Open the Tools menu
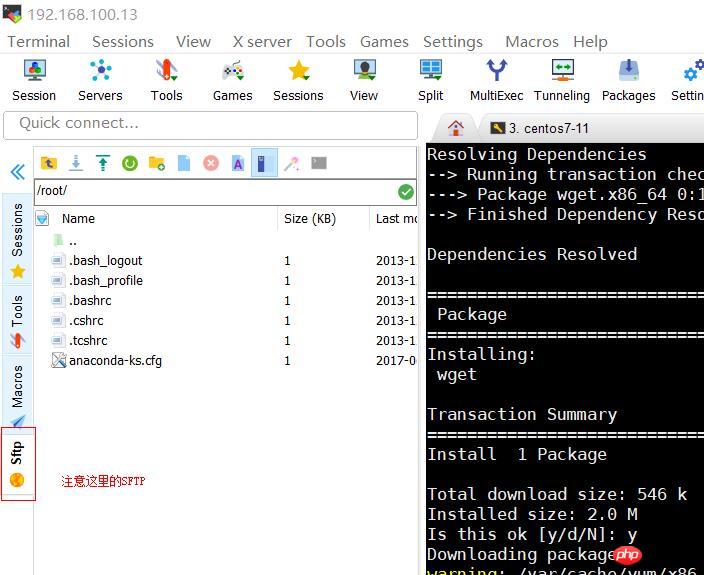704x575 pixels. pos(326,42)
